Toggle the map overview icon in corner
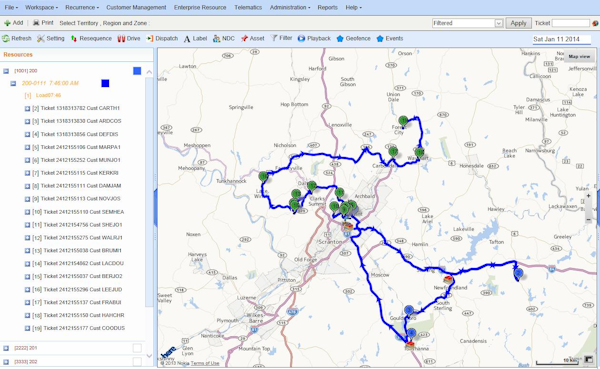This screenshot has width=600, height=369. [589, 359]
